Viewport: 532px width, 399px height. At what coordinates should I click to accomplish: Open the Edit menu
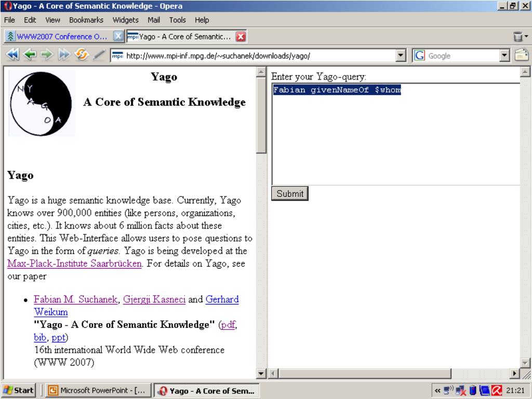click(30, 20)
